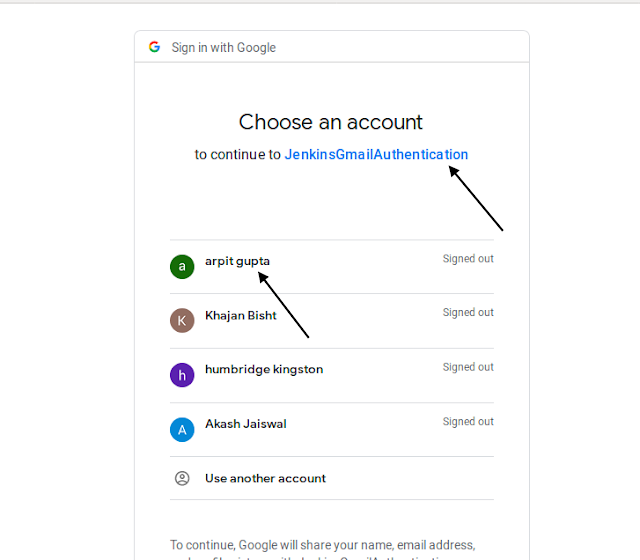This screenshot has height=560, width=640.
Task: Click the "to continue to" text
Action: (x=238, y=155)
